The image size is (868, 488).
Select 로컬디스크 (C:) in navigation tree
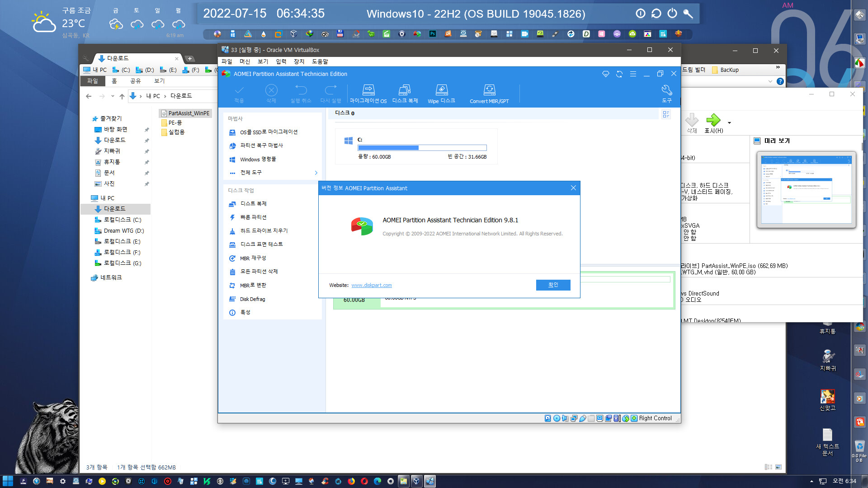(x=118, y=220)
